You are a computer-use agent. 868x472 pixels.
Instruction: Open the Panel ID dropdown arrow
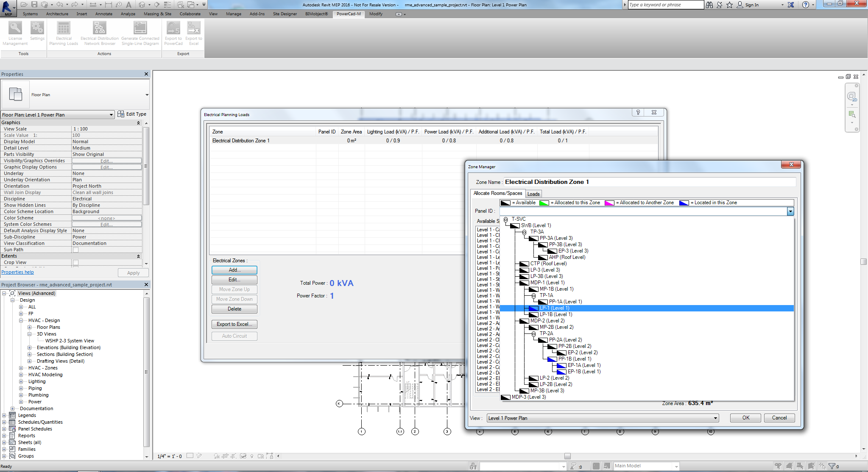click(x=790, y=211)
